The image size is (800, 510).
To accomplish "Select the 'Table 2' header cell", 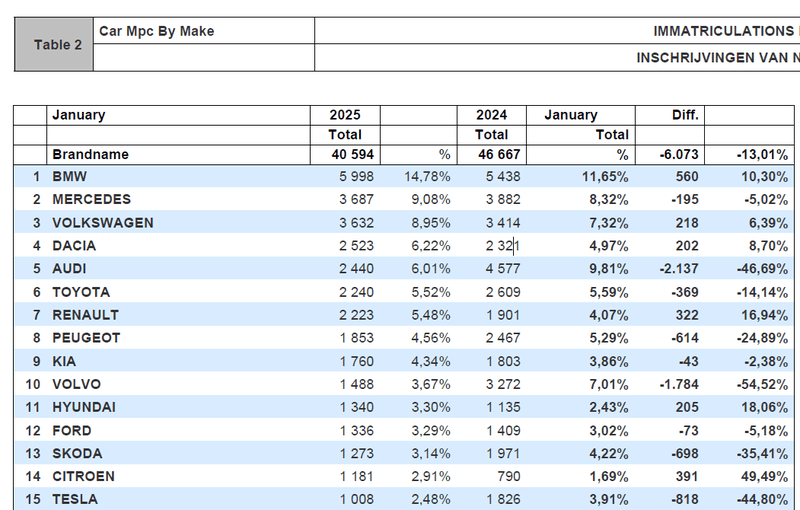I will tap(54, 44).
